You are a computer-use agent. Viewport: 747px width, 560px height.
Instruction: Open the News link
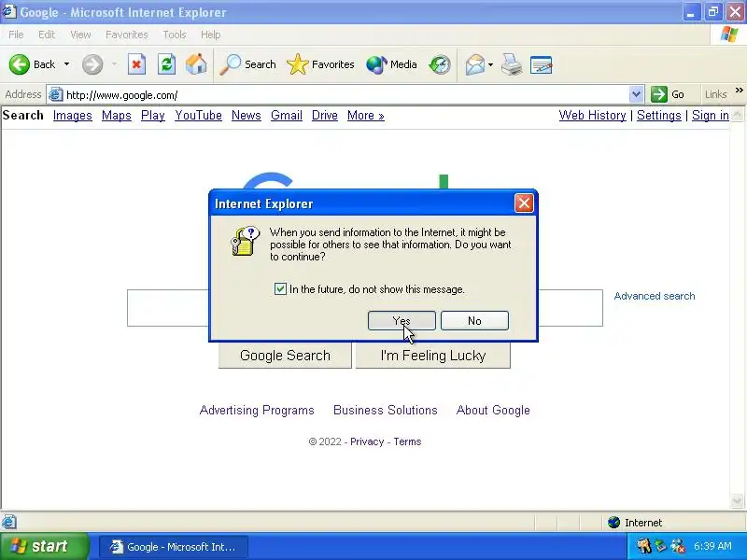(x=247, y=115)
